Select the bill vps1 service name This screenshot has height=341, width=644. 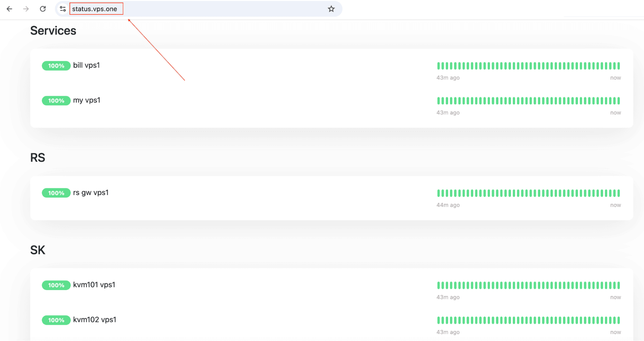(87, 65)
